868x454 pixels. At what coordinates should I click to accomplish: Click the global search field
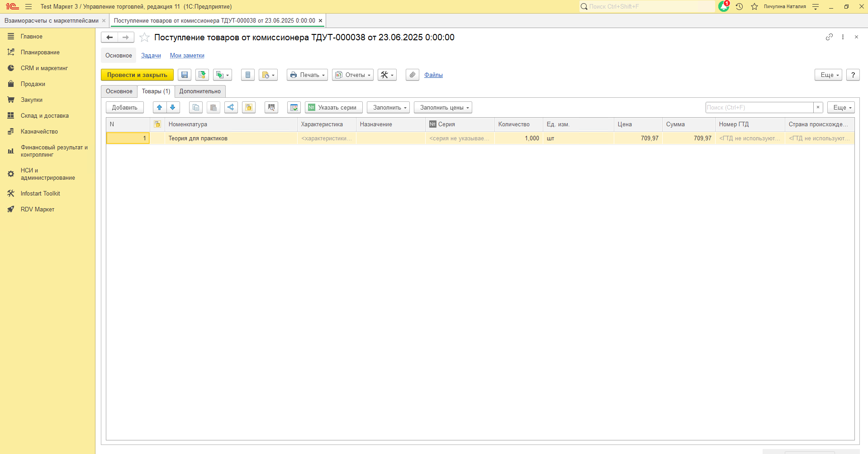(647, 6)
